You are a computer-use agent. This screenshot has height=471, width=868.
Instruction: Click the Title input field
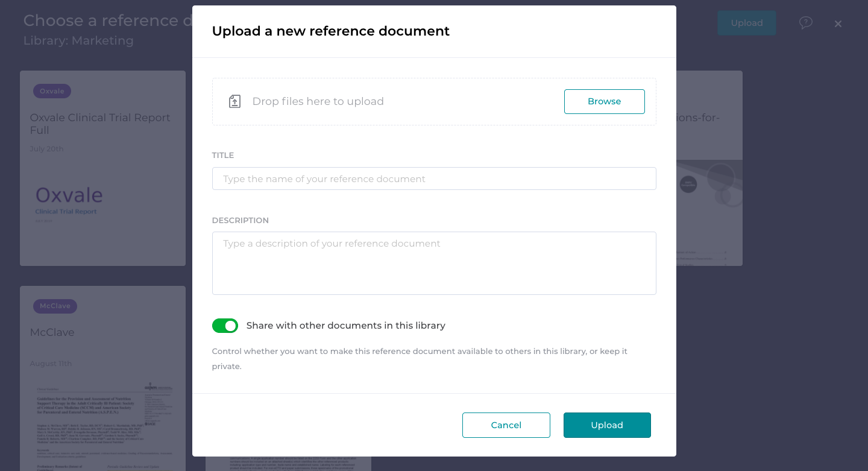coord(434,179)
